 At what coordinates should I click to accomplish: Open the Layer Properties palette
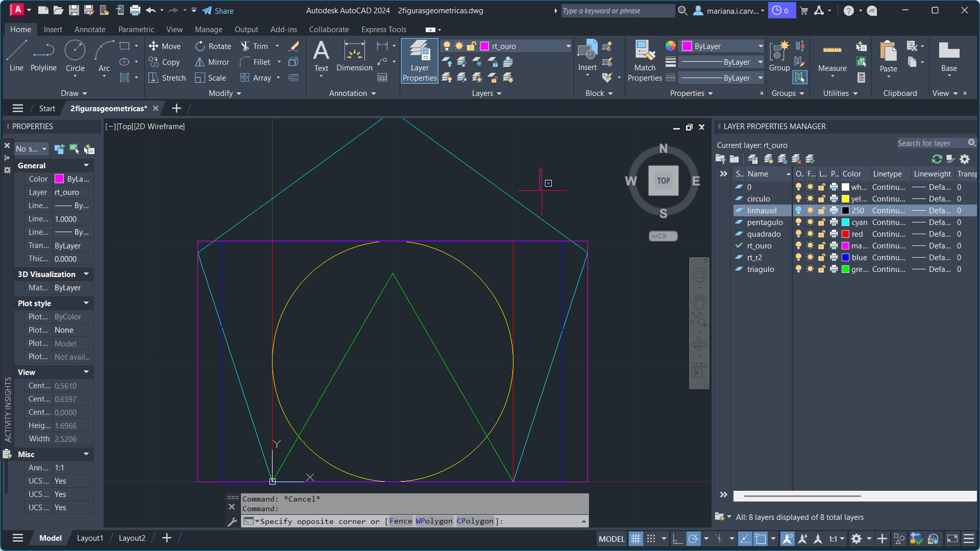click(x=420, y=60)
